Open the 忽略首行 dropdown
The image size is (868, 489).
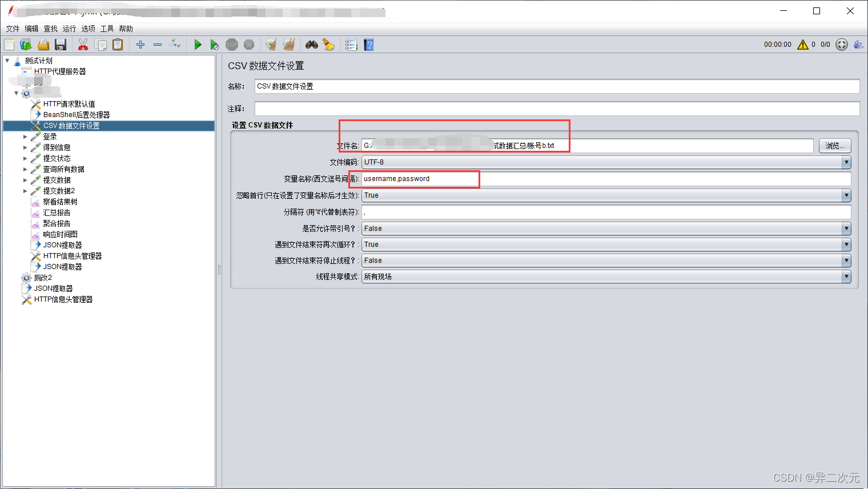click(x=606, y=195)
